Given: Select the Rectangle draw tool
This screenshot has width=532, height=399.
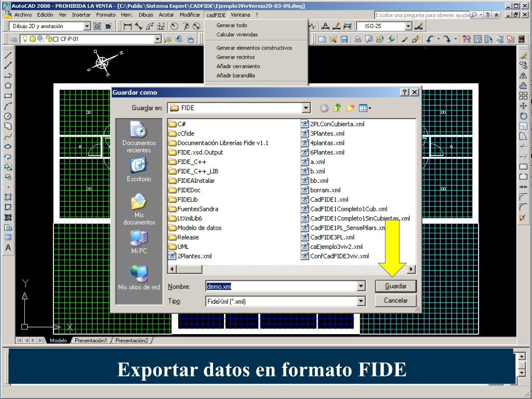Looking at the screenshot, I should (x=8, y=96).
